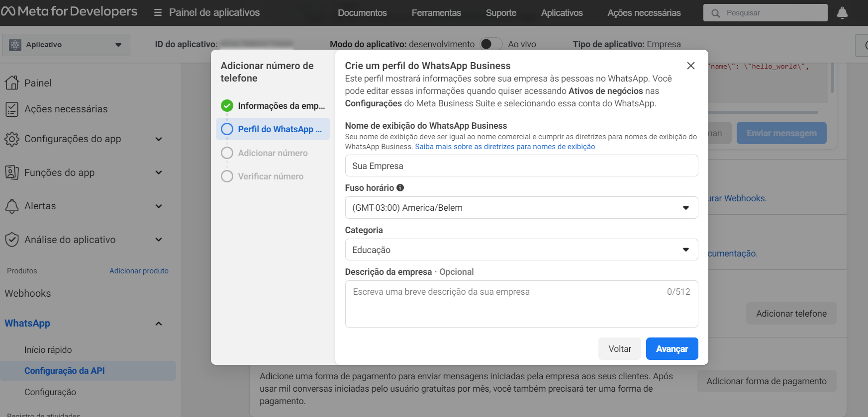Click the info icon next to Fuso horário
Viewport: 868px width, 417px height.
[x=400, y=188]
